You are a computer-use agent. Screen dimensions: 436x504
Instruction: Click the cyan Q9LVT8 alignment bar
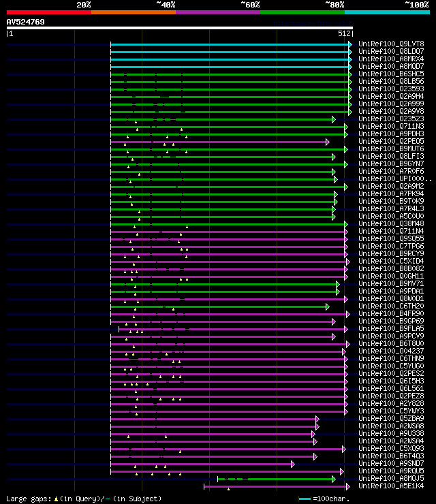[x=230, y=44]
